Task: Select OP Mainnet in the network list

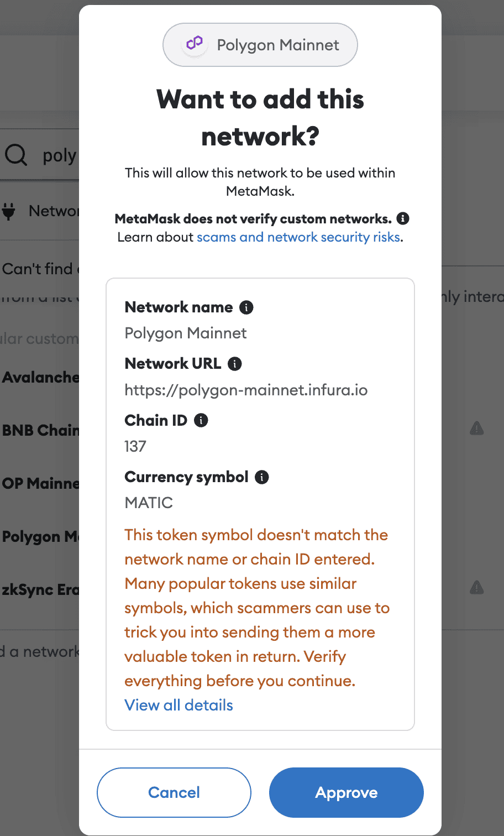Action: 40,483
